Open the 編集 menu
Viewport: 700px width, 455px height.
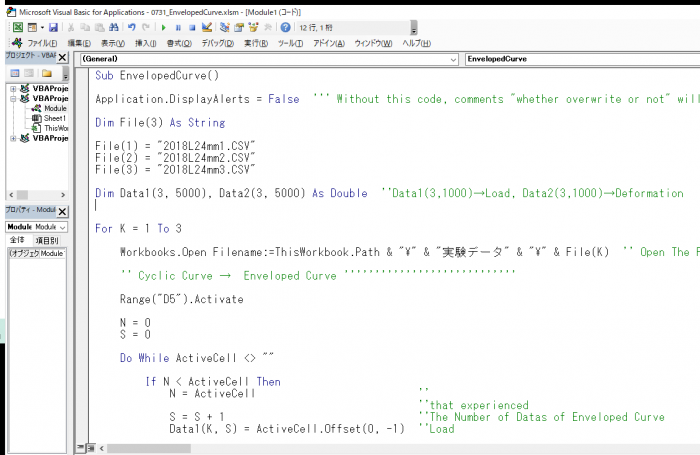pyautogui.click(x=79, y=43)
